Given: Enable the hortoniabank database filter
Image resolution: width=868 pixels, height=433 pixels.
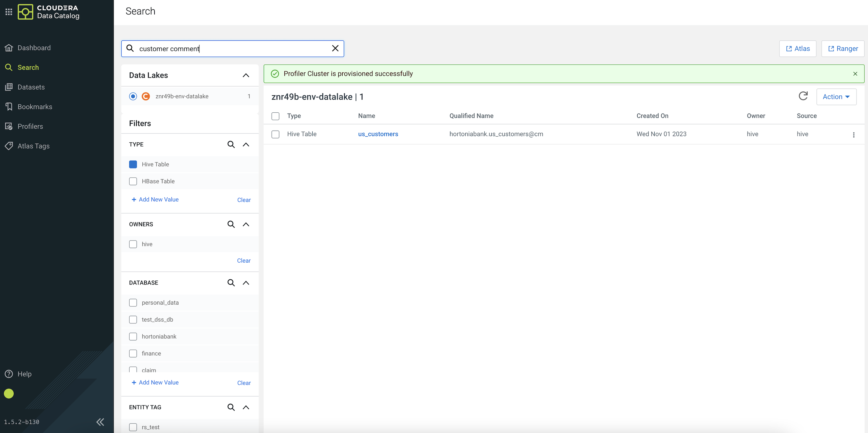Looking at the screenshot, I should click(x=133, y=336).
